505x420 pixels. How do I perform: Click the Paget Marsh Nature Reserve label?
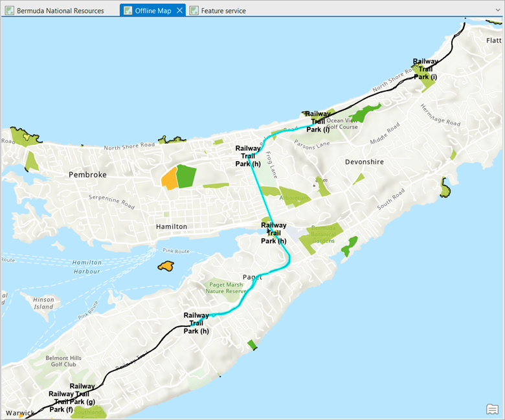226,288
